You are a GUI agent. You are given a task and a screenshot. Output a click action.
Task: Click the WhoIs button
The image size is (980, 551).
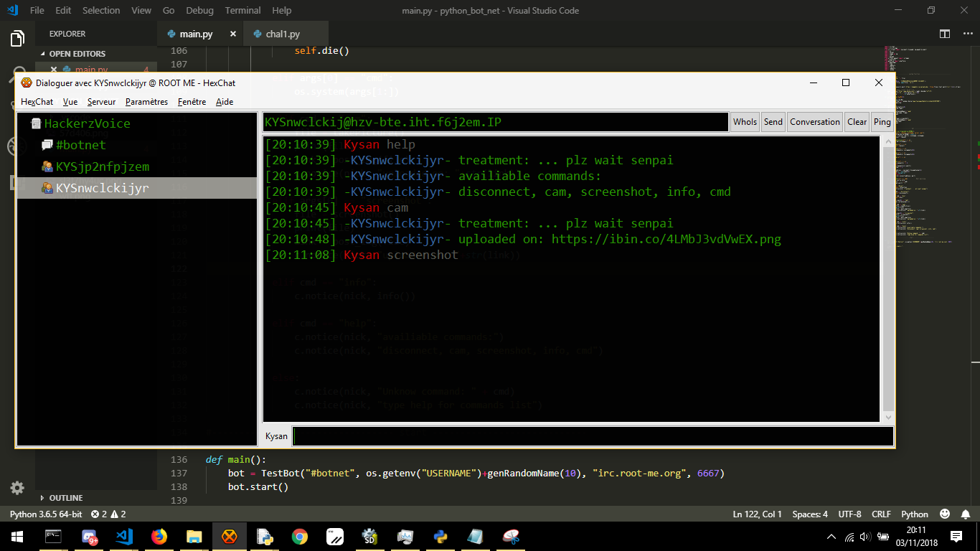click(745, 122)
